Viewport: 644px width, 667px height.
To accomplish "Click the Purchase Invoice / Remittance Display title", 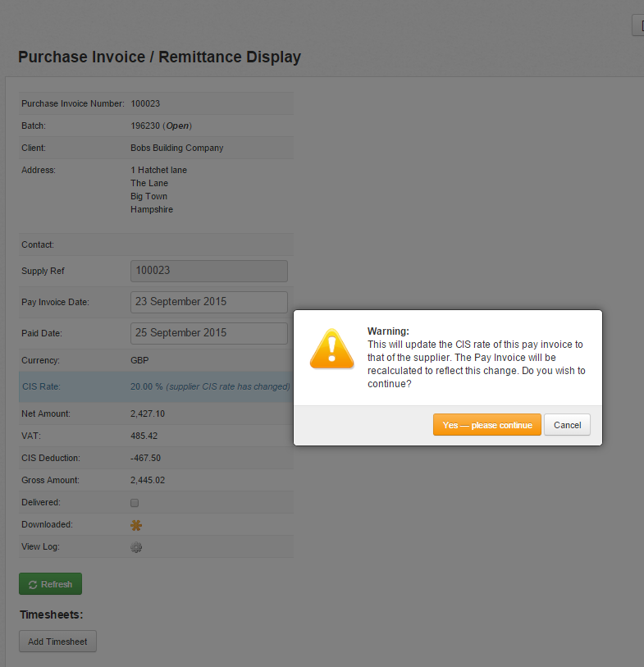I will (x=159, y=57).
